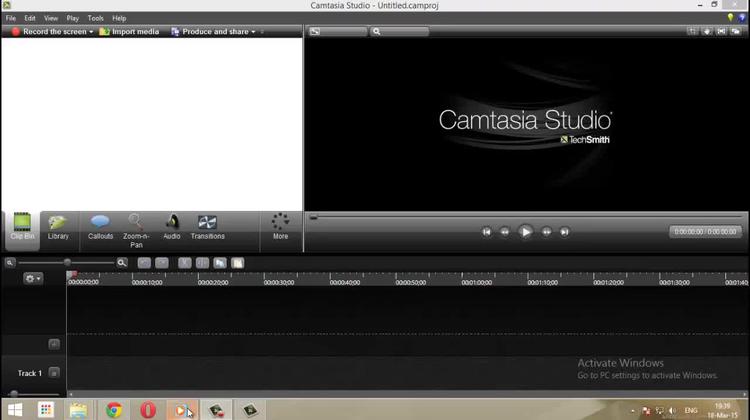This screenshot has width=750, height=420.
Task: Open the Callouts tool
Action: pos(100,227)
